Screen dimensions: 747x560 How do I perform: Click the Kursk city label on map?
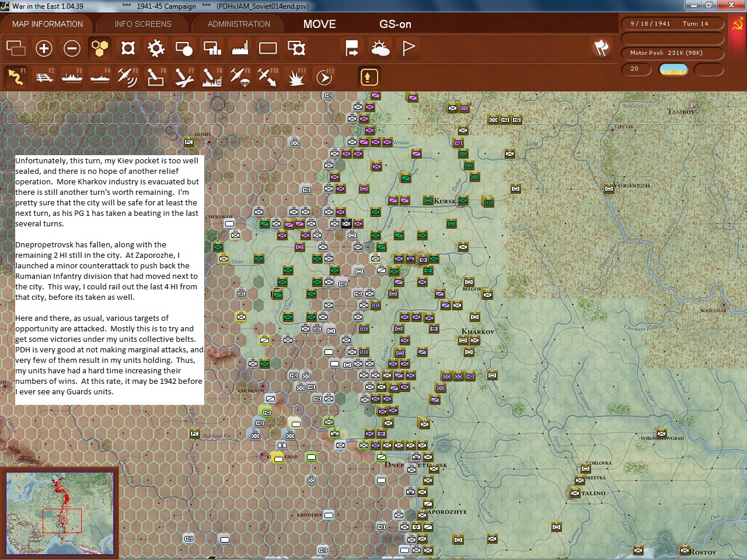[445, 201]
